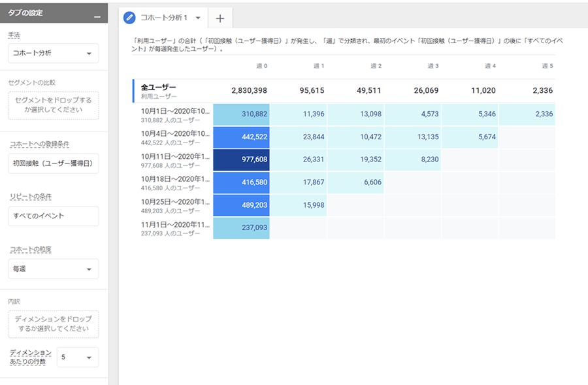Click the cell with value 26,331
The image size is (588, 385).
(299, 160)
